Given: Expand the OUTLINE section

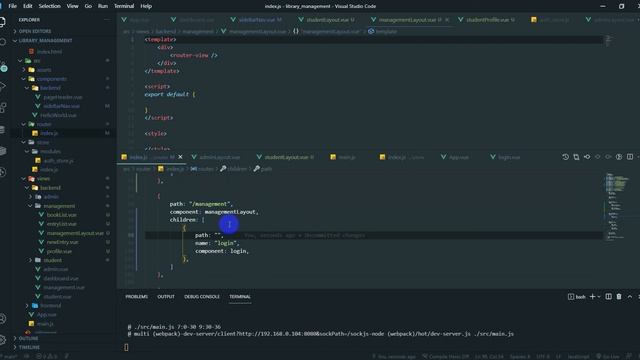Looking at the screenshot, I should click(29, 338).
